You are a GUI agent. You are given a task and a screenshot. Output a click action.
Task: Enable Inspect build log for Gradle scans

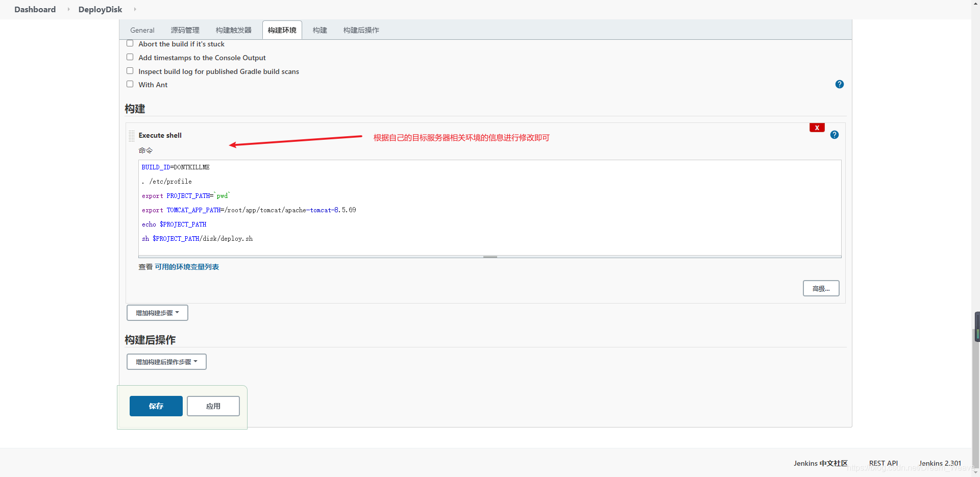coord(130,71)
